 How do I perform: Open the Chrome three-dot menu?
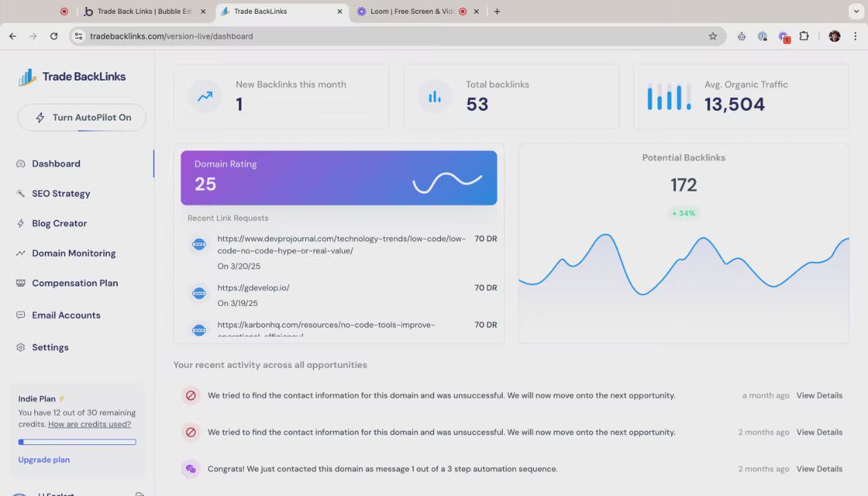(856, 36)
